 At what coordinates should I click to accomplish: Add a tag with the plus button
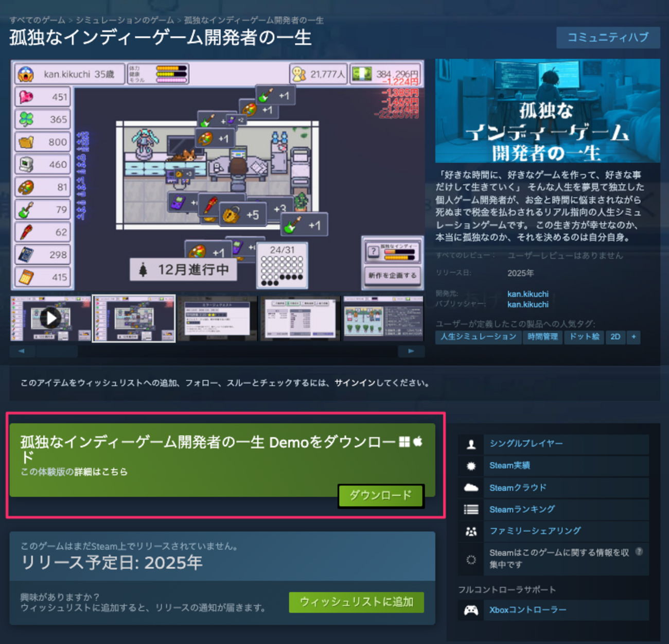coord(633,337)
